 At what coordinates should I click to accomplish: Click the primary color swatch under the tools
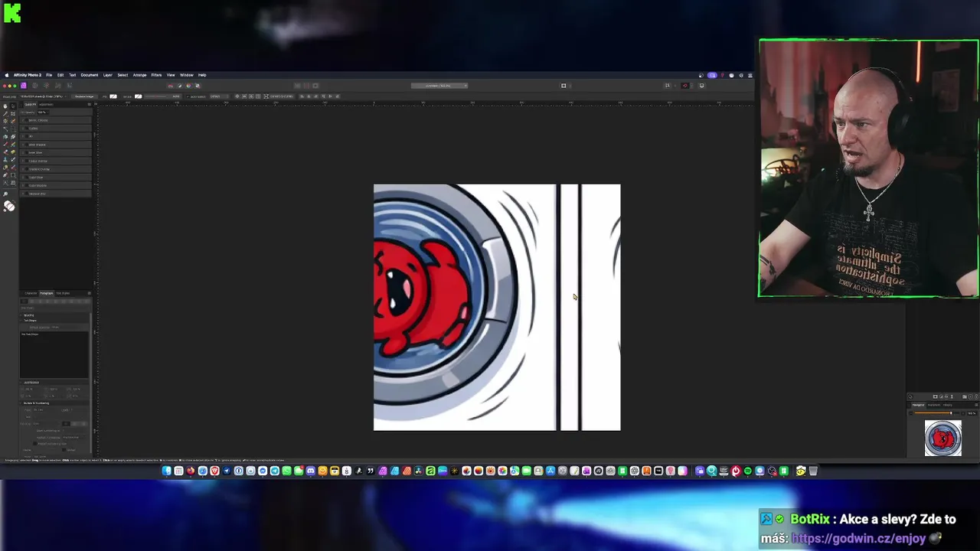point(8,204)
